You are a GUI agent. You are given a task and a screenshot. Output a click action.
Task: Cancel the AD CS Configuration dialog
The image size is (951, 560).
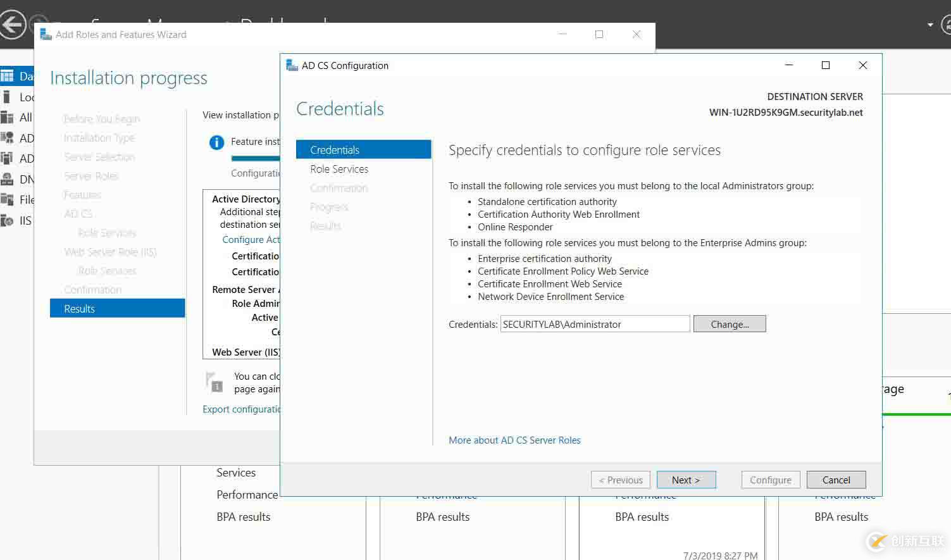click(836, 480)
